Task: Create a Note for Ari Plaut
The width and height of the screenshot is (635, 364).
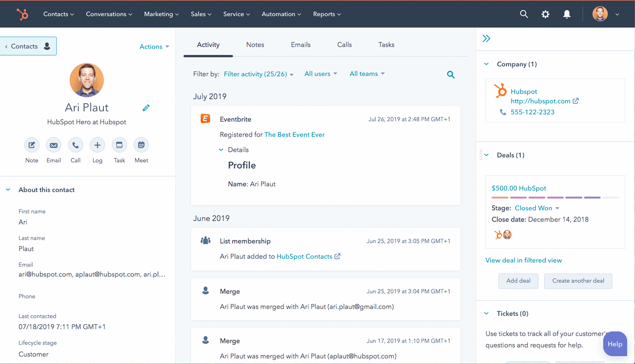Action: pyautogui.click(x=32, y=145)
